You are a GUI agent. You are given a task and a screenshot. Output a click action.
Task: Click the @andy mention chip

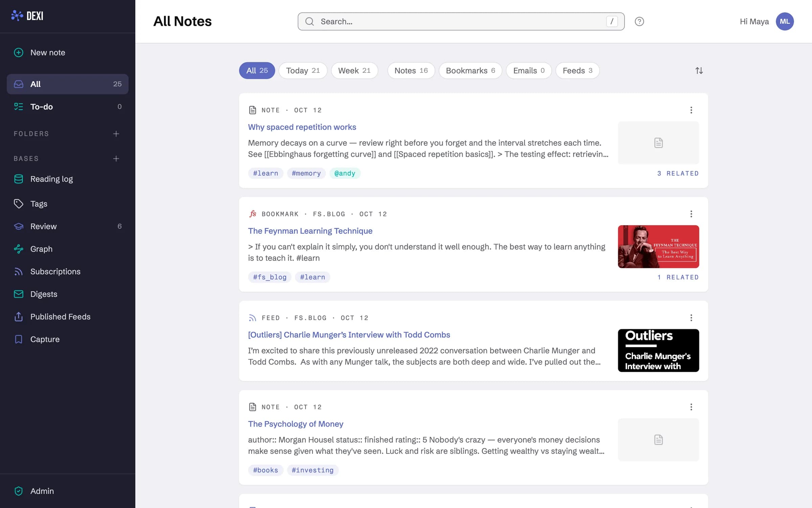(x=345, y=173)
